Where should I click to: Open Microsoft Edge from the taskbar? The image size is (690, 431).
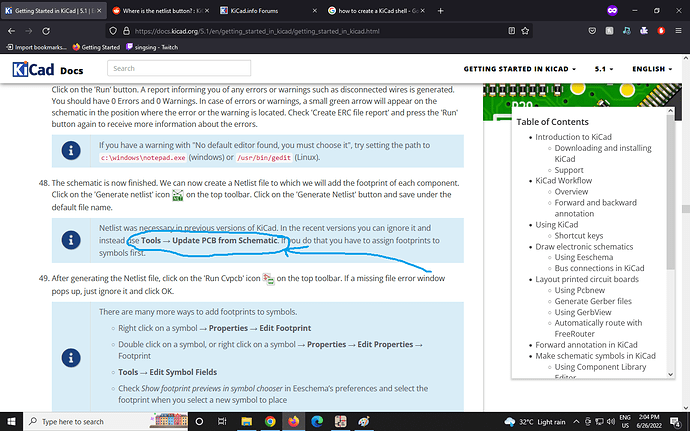317,421
